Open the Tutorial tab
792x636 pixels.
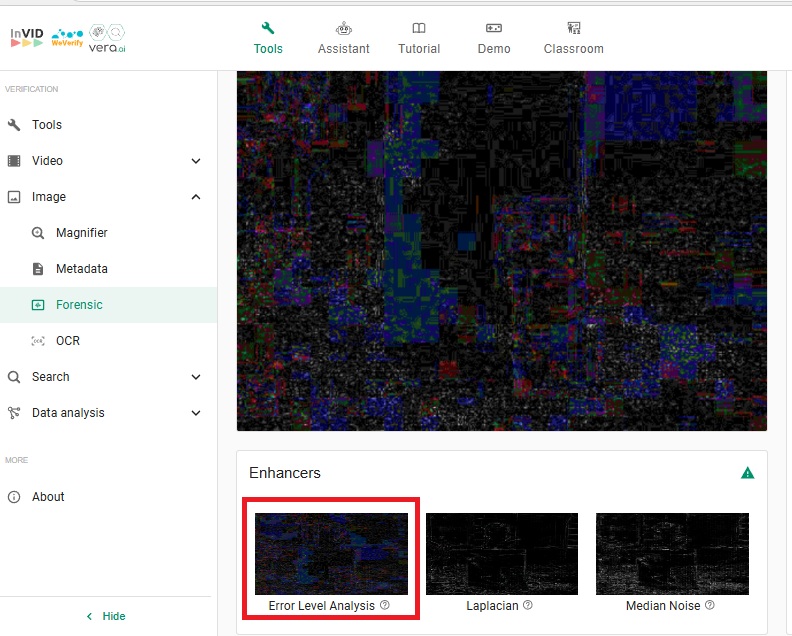[x=419, y=38]
